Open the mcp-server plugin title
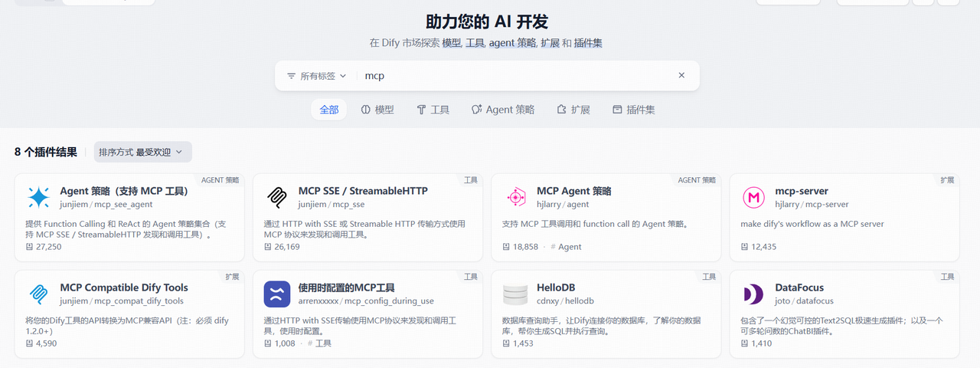The height and width of the screenshot is (368, 980). pos(802,191)
